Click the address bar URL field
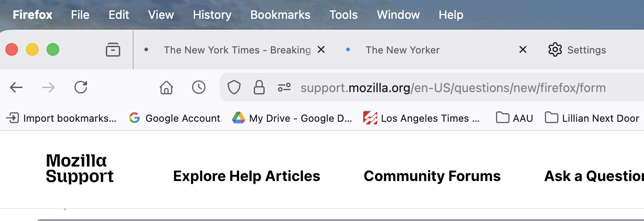Image resolution: width=644 pixels, height=221 pixels. pyautogui.click(x=453, y=88)
